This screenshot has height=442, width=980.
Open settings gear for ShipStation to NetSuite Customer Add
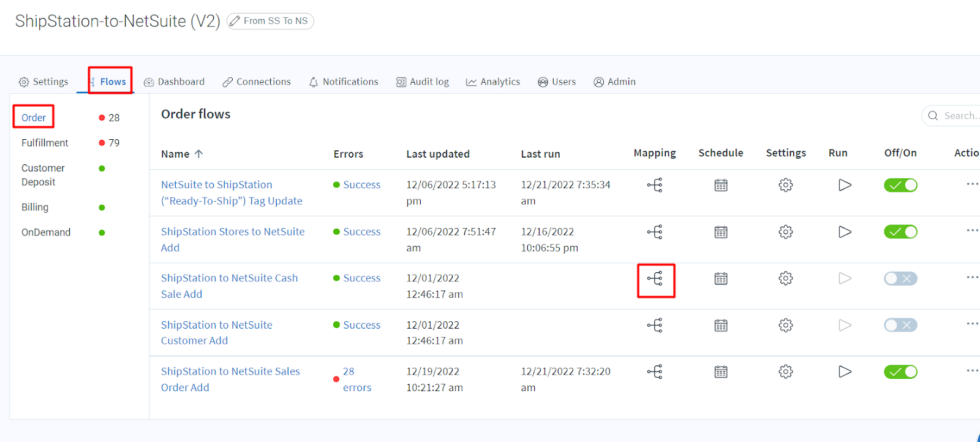pyautogui.click(x=786, y=325)
